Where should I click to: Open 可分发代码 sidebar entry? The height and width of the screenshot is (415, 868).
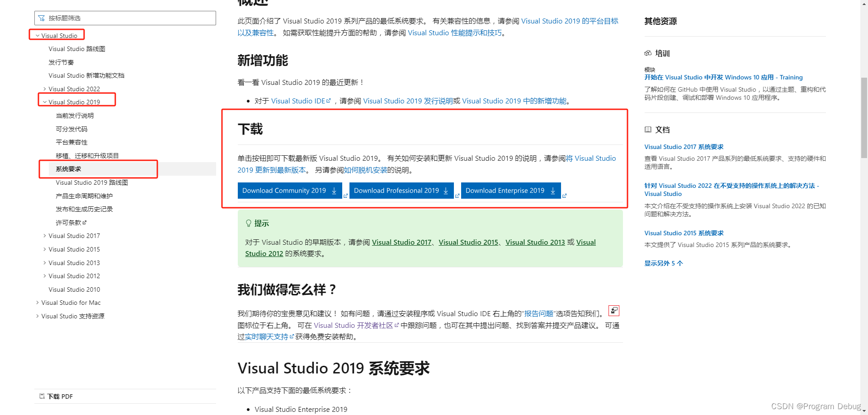coord(71,129)
